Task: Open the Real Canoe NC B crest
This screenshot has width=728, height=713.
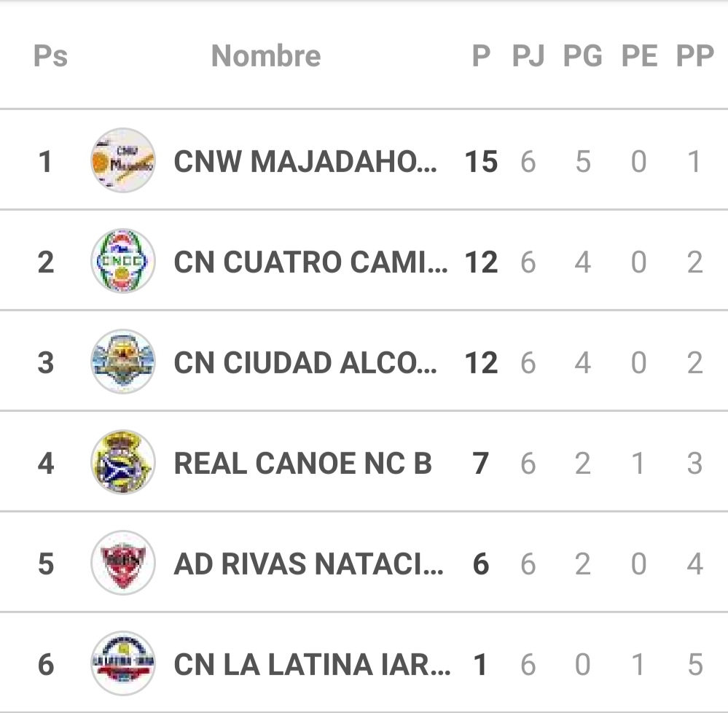Action: tap(123, 462)
